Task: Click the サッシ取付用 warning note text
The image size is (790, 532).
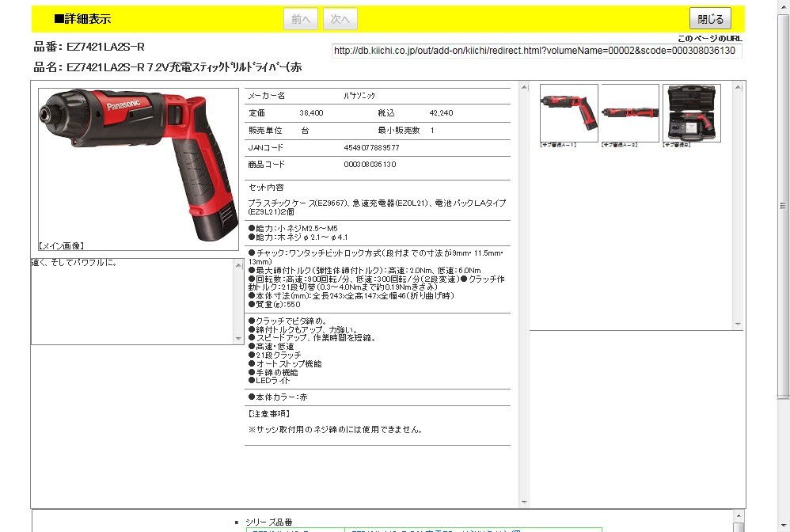Action: [x=335, y=429]
